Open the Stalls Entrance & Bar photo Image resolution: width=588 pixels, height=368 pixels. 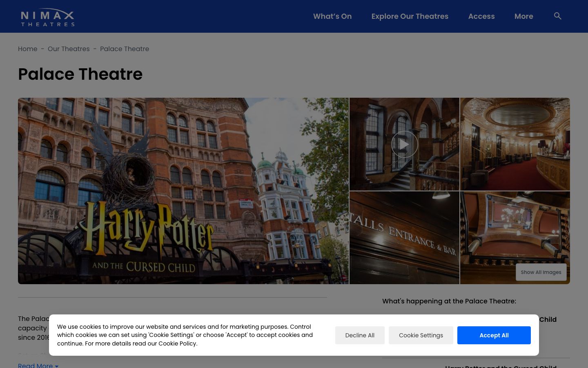404,238
